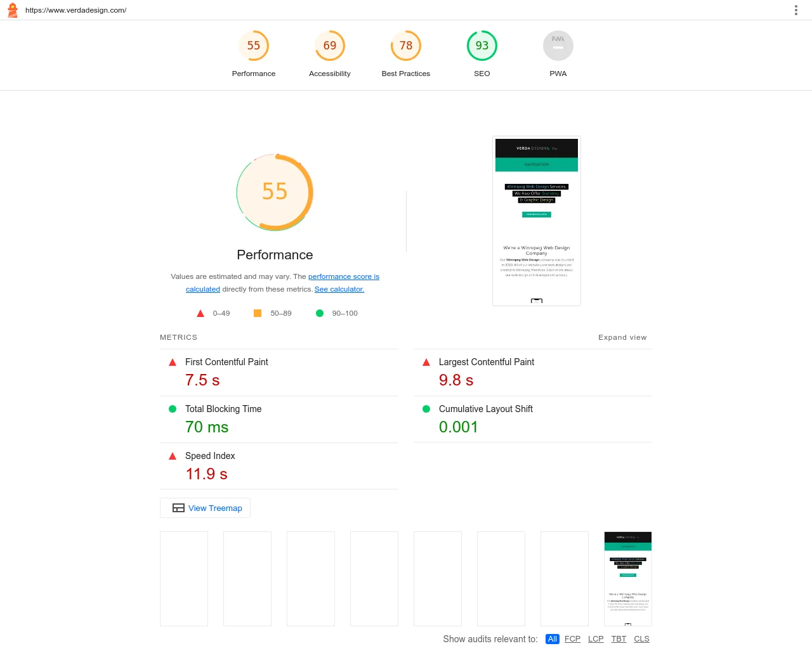Toggle Expand view for metrics
This screenshot has width=812, height=653.
pos(622,337)
